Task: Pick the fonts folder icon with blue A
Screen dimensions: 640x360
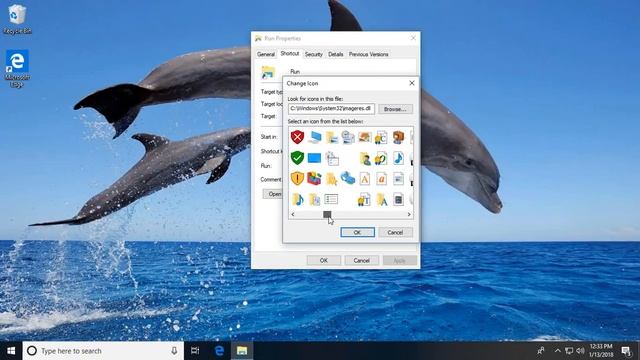Action: (382, 199)
